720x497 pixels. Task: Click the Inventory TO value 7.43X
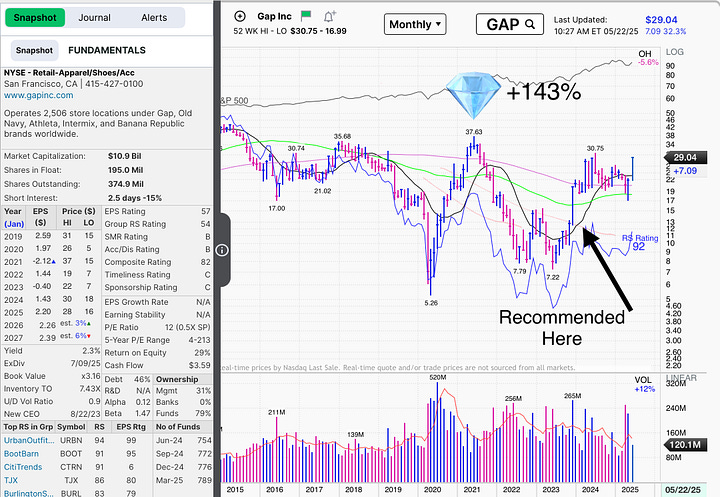coord(90,389)
